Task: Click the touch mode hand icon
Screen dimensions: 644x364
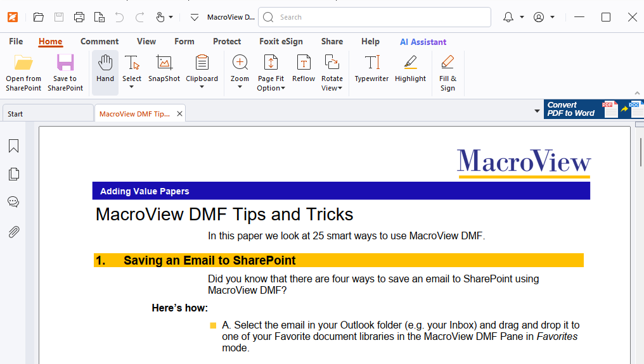Action: point(160,17)
